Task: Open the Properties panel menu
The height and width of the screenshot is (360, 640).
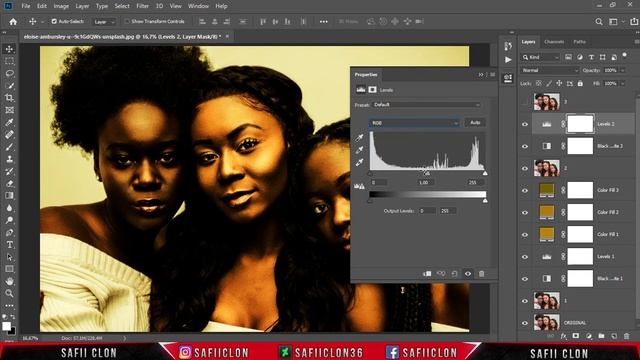Action: 493,75
